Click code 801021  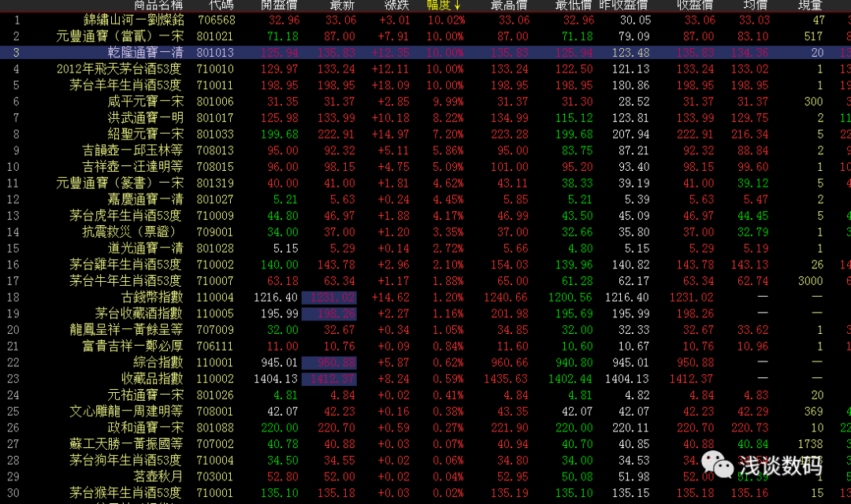[x=215, y=36]
